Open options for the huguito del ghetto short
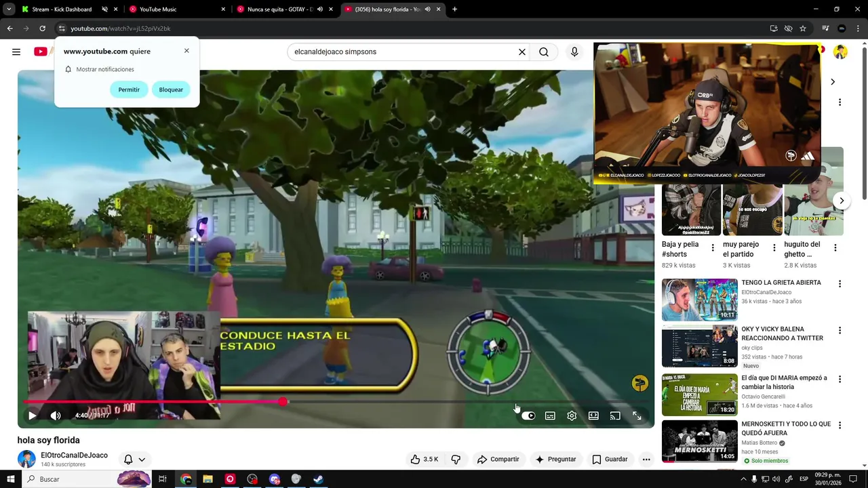868x488 pixels. [x=835, y=248]
